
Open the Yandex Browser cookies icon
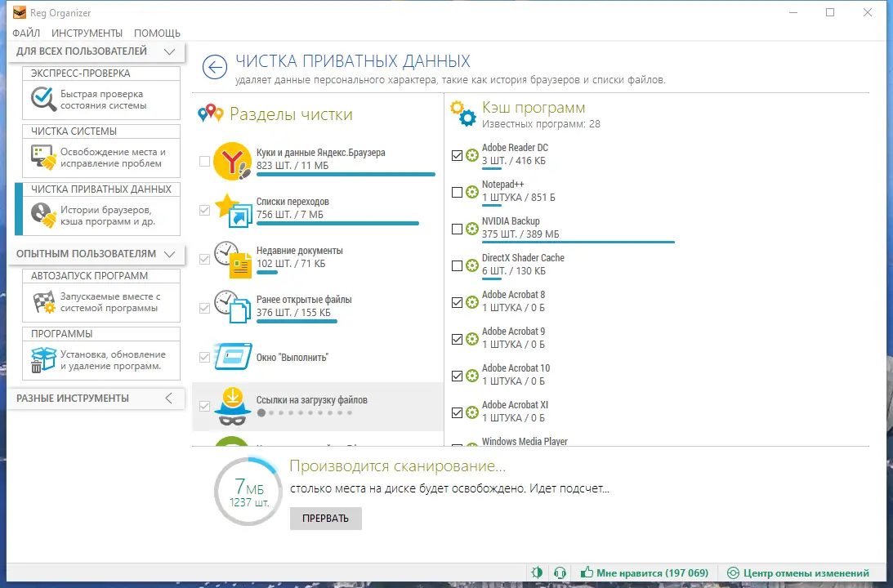click(232, 162)
